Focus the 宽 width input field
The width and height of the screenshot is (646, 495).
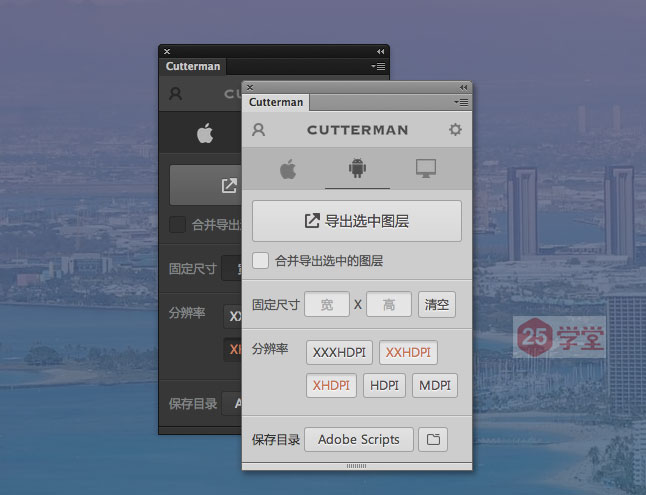327,305
